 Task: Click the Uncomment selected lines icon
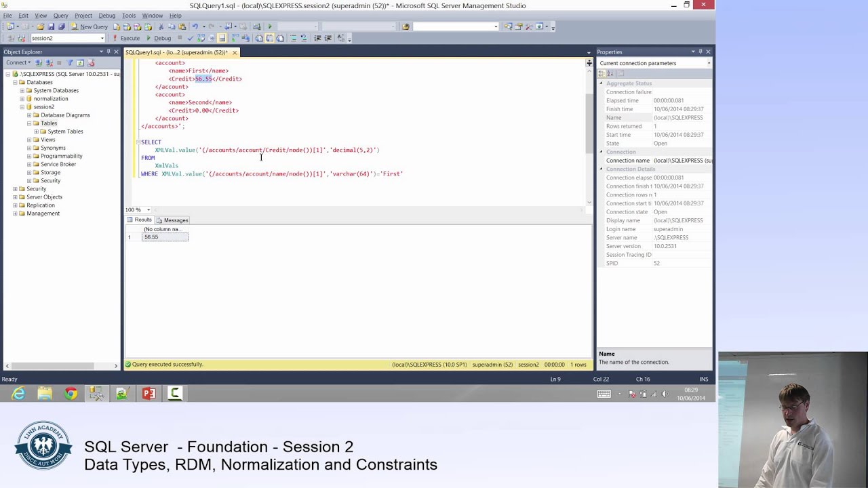(x=304, y=38)
